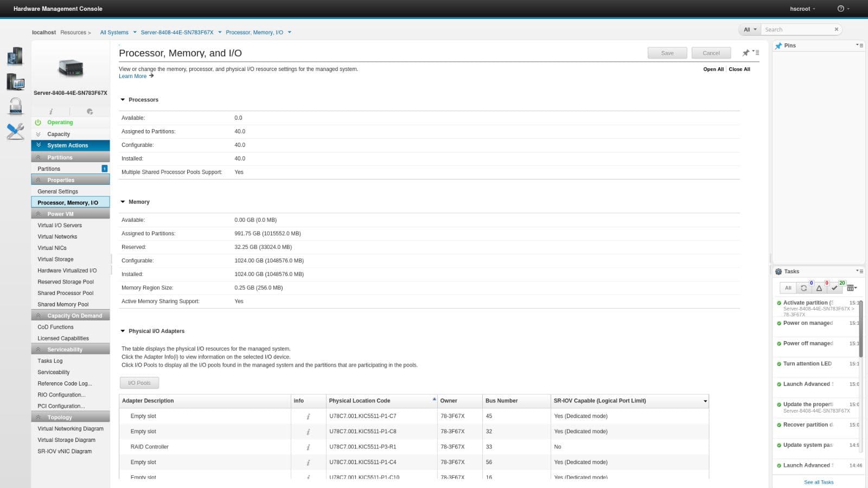The height and width of the screenshot is (488, 868).
Task: Click the help question mark icon in header
Action: tap(840, 9)
